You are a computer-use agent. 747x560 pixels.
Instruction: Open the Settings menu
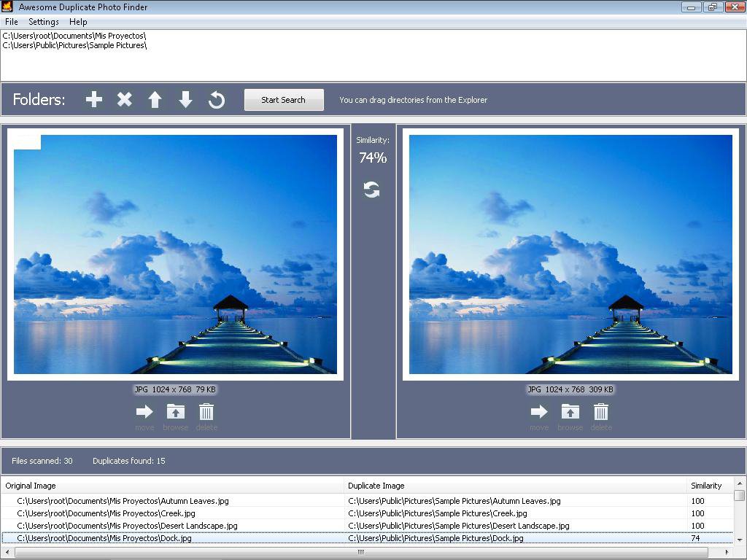coord(43,22)
